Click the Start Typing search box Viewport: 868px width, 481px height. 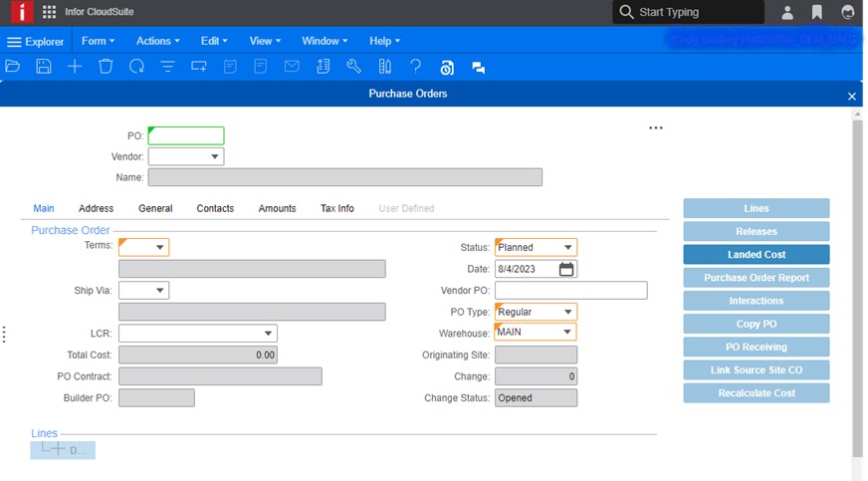click(688, 12)
